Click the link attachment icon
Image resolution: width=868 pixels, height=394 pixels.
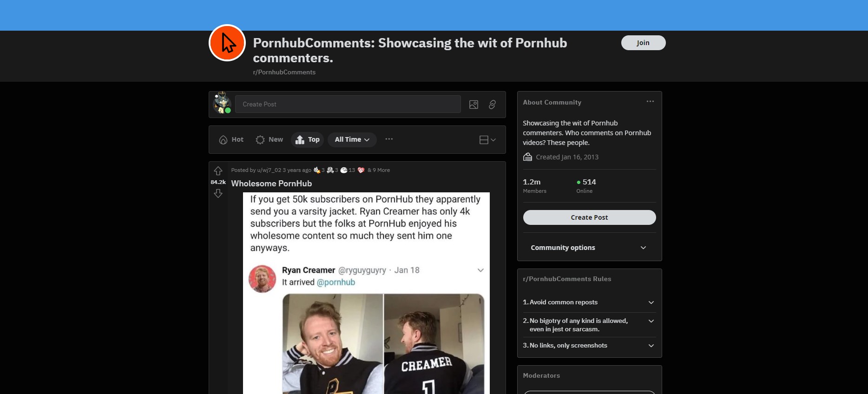(492, 105)
